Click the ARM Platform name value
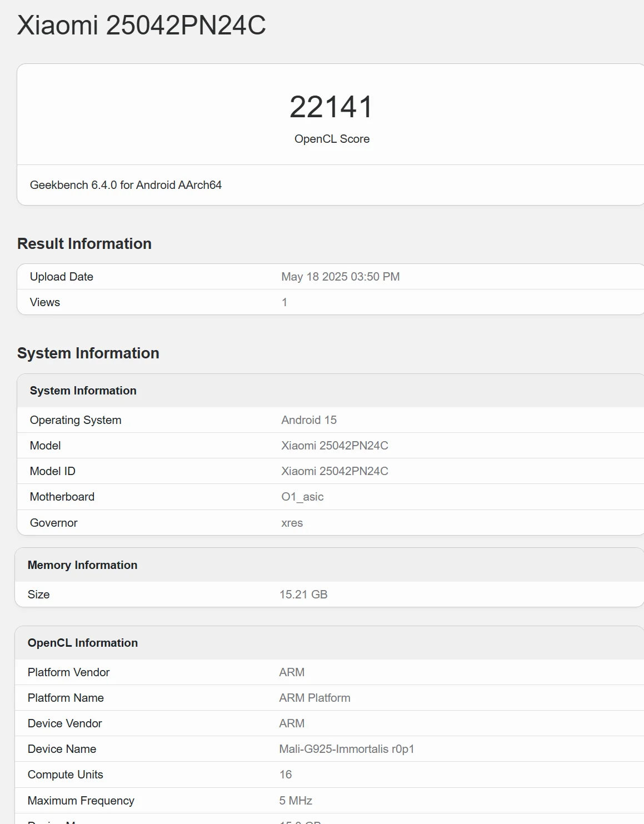The width and height of the screenshot is (644, 824). (x=314, y=698)
